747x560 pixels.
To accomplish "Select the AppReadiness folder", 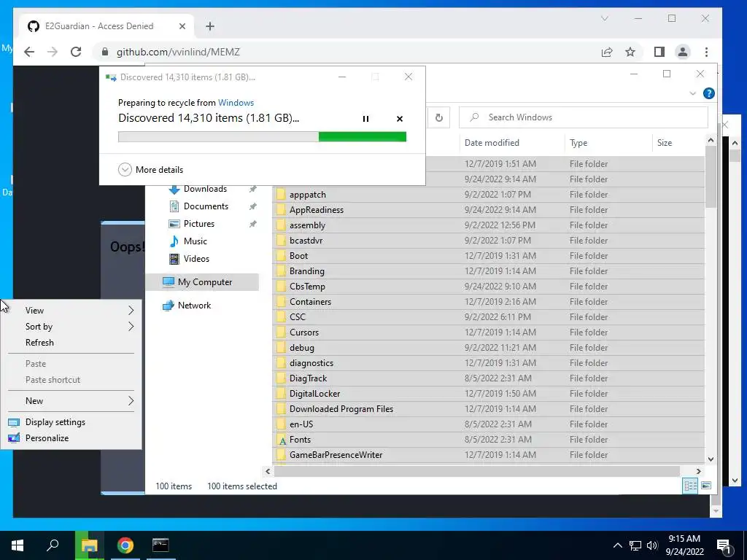I will point(317,210).
